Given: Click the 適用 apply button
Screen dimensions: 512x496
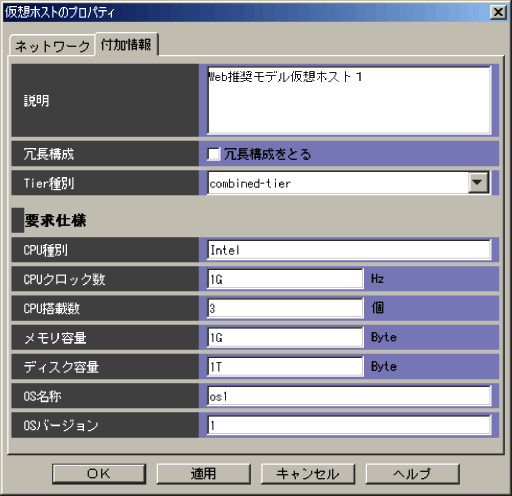Looking at the screenshot, I should click(203, 474).
